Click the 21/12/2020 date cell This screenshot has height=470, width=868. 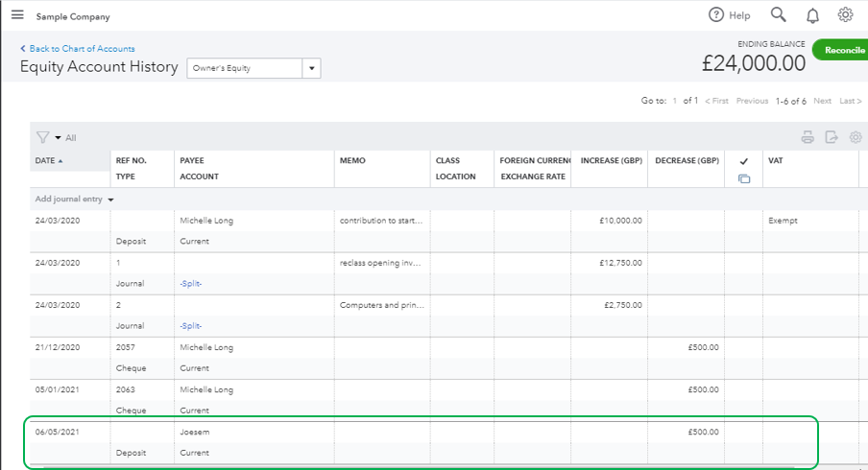coord(57,347)
